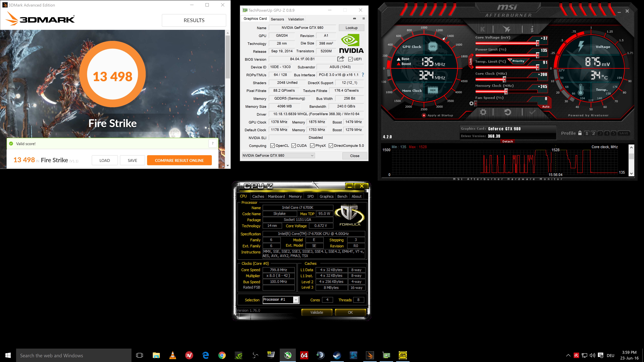Toggle the CUDA checkbox in GPU-Z

point(294,146)
